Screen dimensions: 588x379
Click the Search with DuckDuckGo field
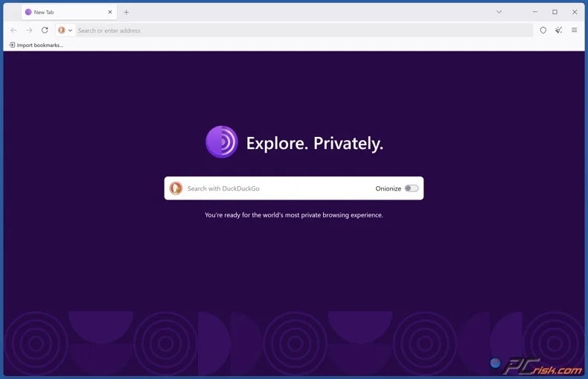pyautogui.click(x=275, y=188)
